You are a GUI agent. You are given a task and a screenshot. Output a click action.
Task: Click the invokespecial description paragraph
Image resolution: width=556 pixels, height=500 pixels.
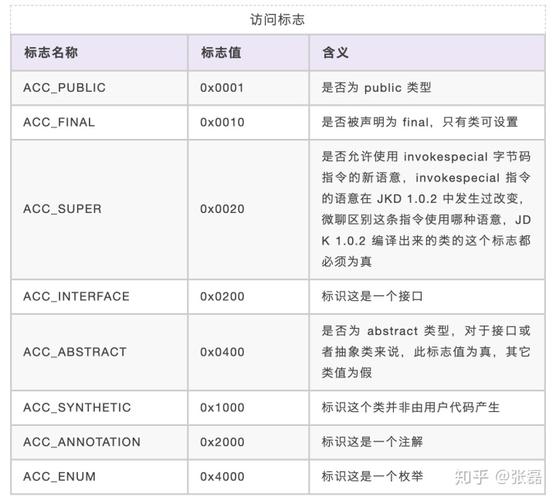(426, 209)
